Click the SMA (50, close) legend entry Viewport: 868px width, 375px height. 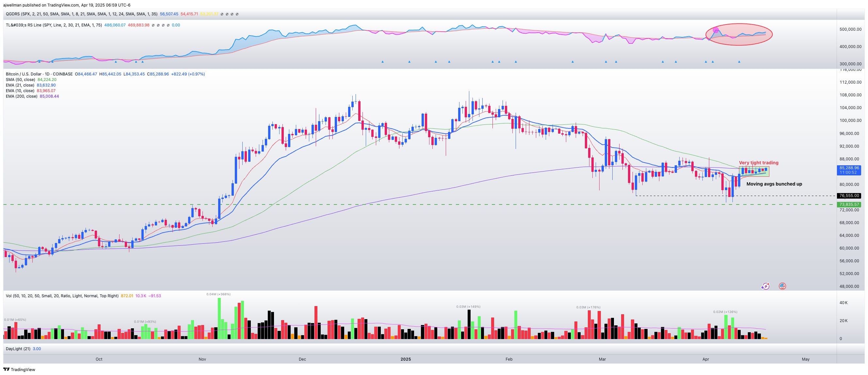coord(20,79)
